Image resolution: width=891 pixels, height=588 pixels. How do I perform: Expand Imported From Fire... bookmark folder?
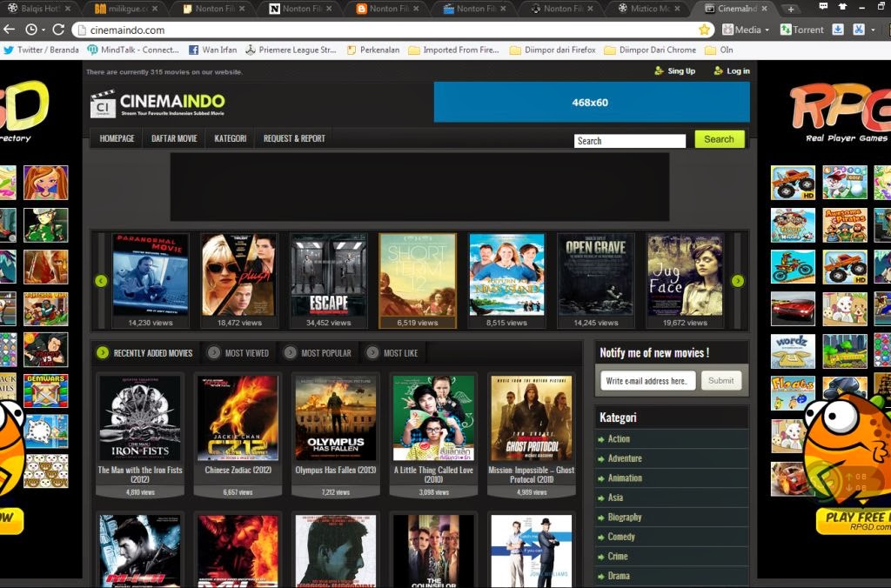coord(453,50)
